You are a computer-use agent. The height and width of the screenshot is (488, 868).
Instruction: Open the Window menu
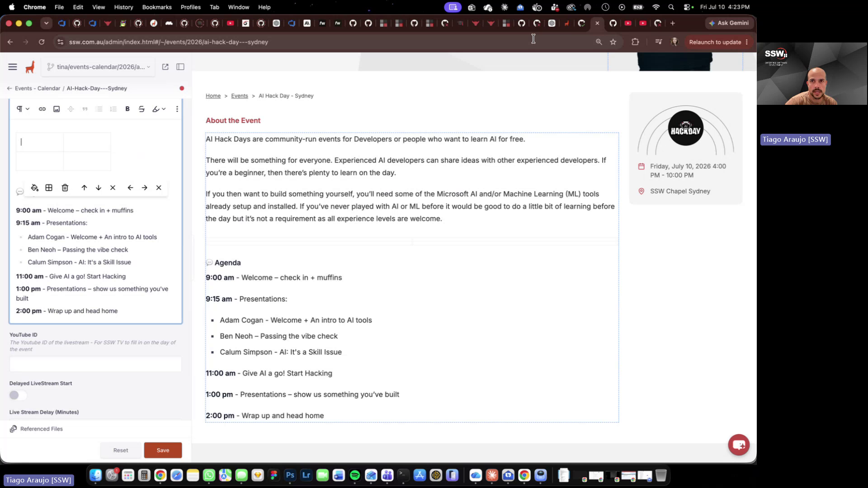pos(238,7)
